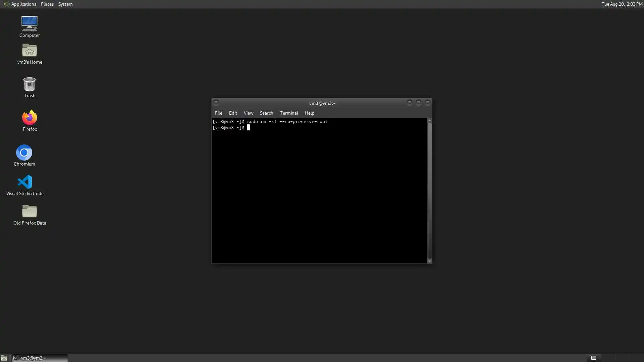
Task: Expand the System menu in the top panel
Action: pyautogui.click(x=65, y=4)
